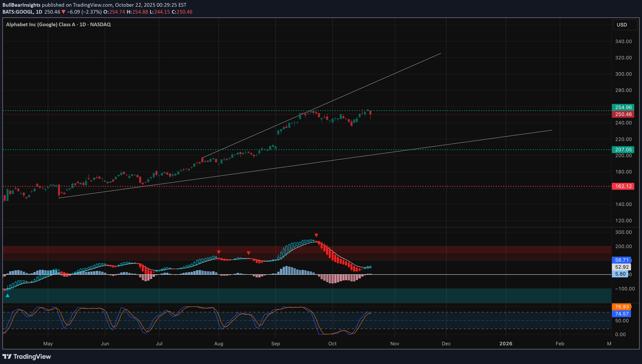Viewport: 642px width, 364px height.
Task: Click the orange 76.93 stochastic value label
Action: [x=621, y=307]
